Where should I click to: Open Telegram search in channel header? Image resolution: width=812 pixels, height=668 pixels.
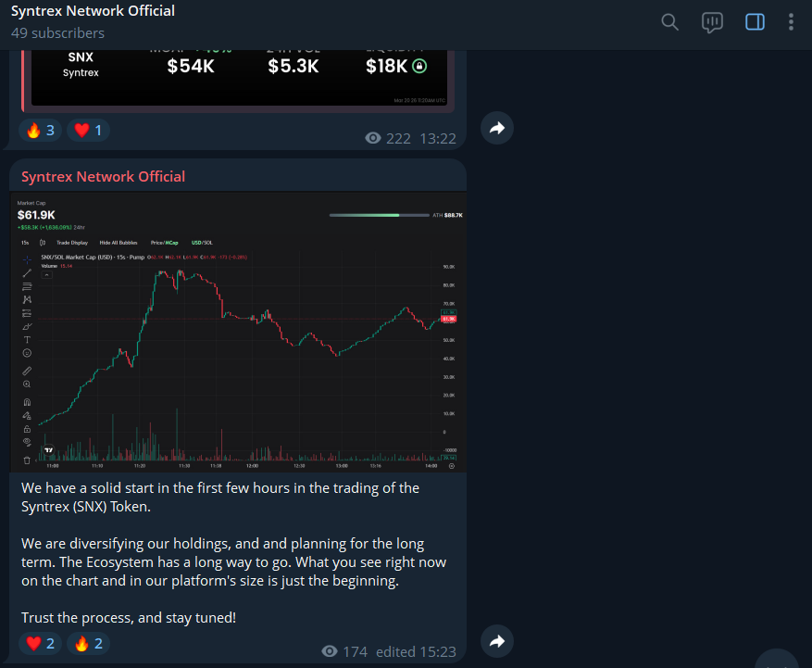point(669,22)
